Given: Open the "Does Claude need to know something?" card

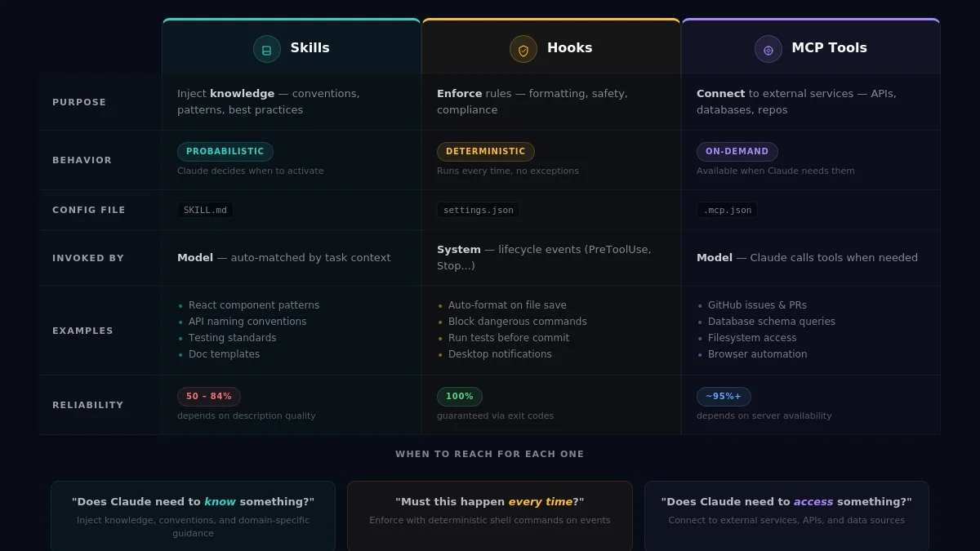Looking at the screenshot, I should 193,516.
